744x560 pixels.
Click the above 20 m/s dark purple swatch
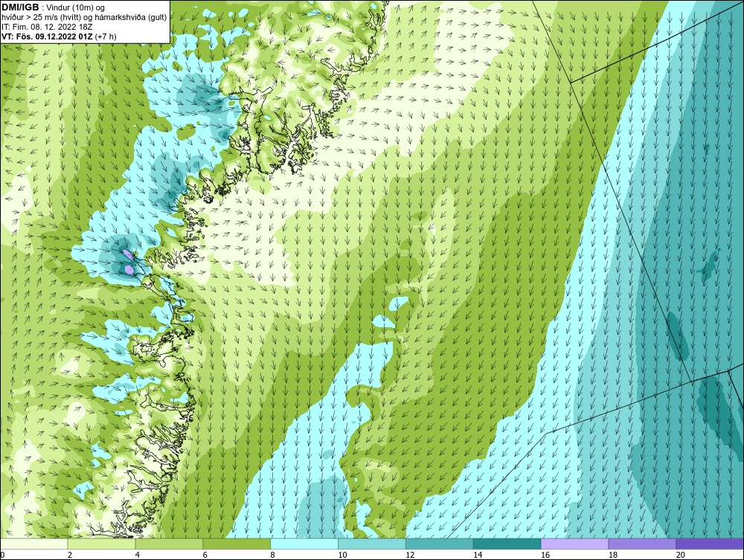click(710, 544)
